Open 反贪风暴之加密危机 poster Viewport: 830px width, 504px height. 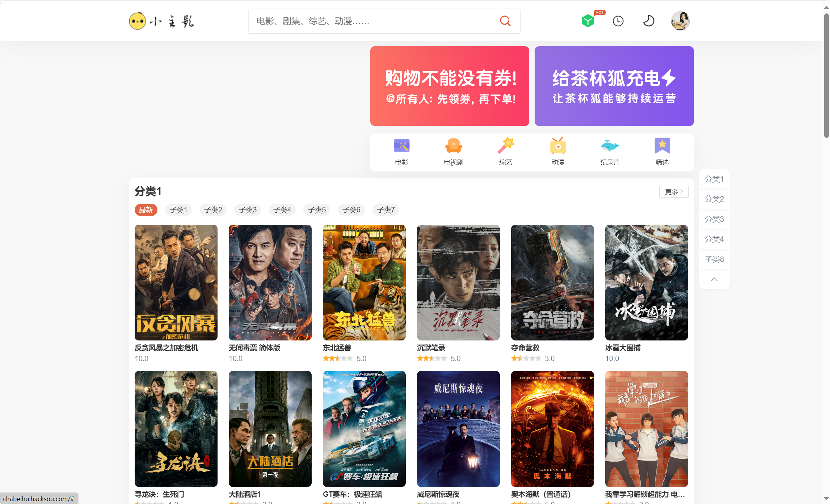176,283
